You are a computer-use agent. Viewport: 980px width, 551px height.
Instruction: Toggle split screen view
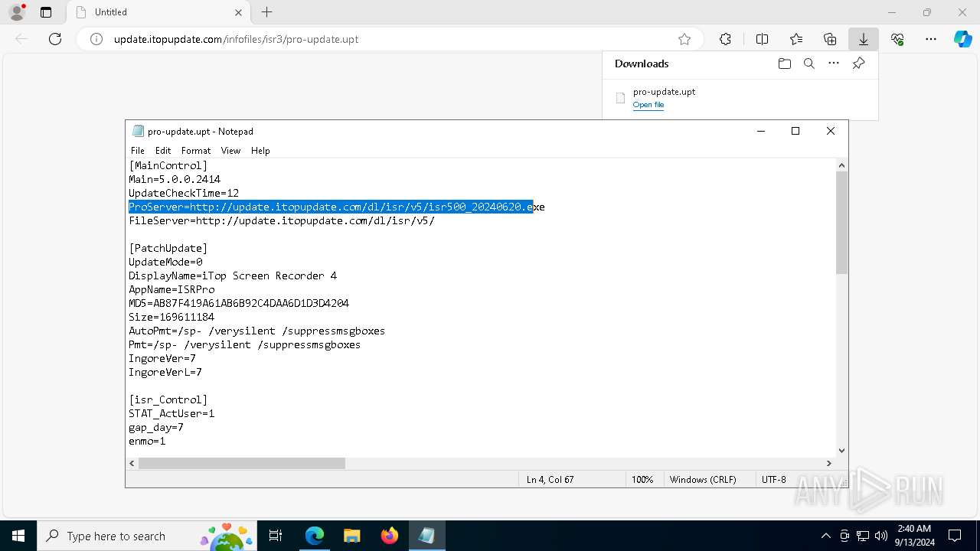click(x=762, y=39)
